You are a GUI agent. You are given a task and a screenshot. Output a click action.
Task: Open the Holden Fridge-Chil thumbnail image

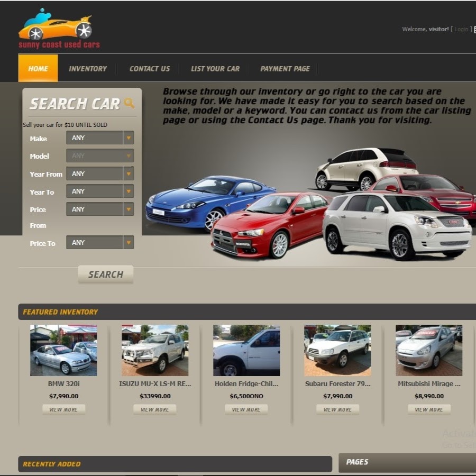click(246, 350)
